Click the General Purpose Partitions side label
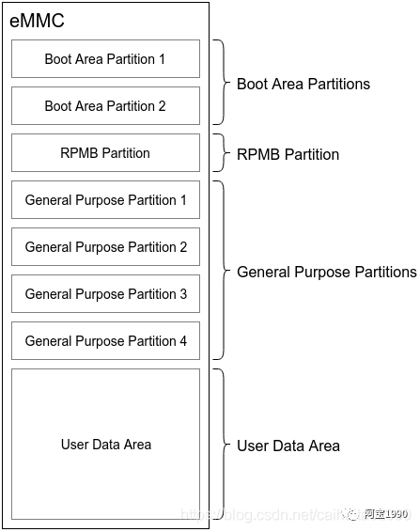 (x=327, y=272)
